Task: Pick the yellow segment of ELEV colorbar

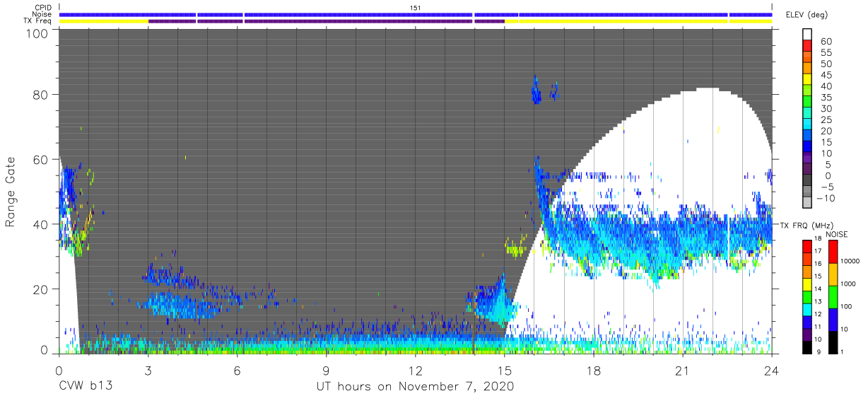Action: tap(809, 79)
